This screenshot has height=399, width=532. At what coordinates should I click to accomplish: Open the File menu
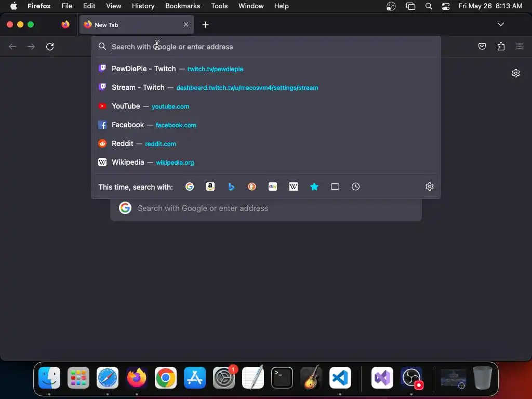pos(67,6)
